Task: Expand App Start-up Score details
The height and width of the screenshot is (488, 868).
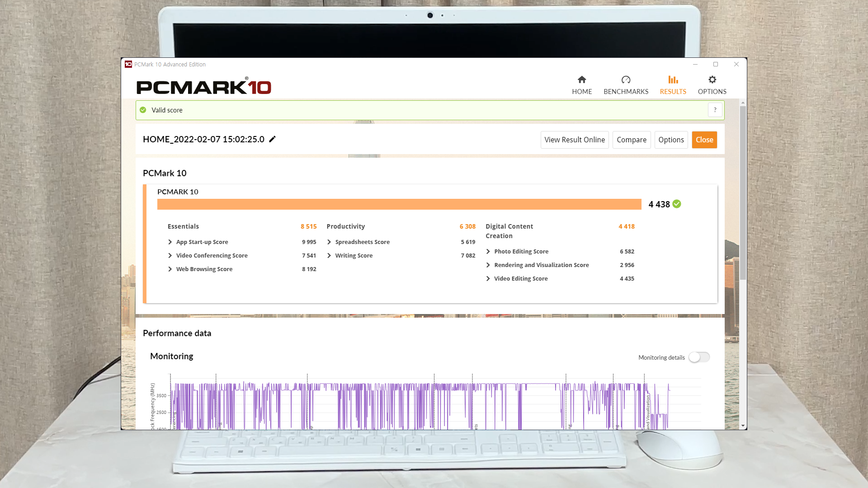Action: click(x=170, y=242)
